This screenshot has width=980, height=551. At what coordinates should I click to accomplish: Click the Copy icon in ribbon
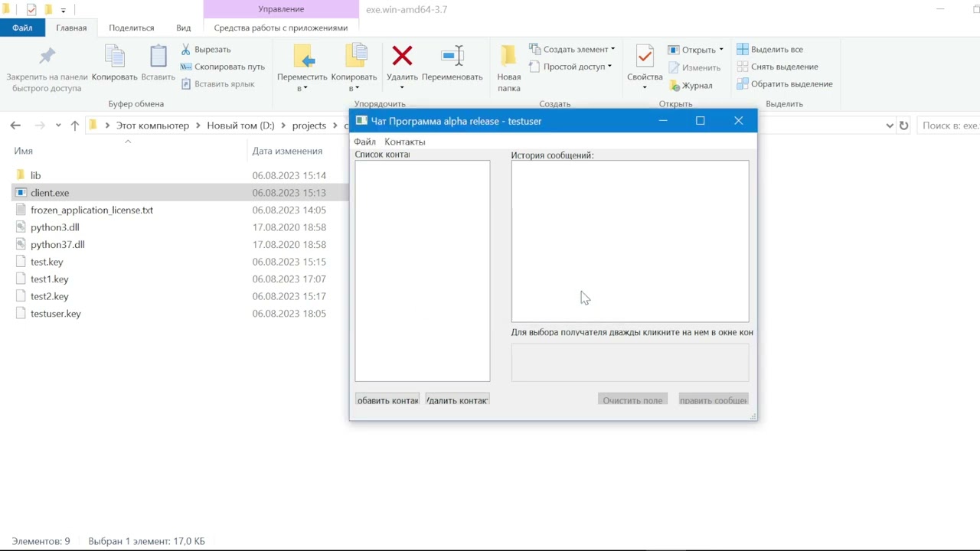click(x=114, y=57)
